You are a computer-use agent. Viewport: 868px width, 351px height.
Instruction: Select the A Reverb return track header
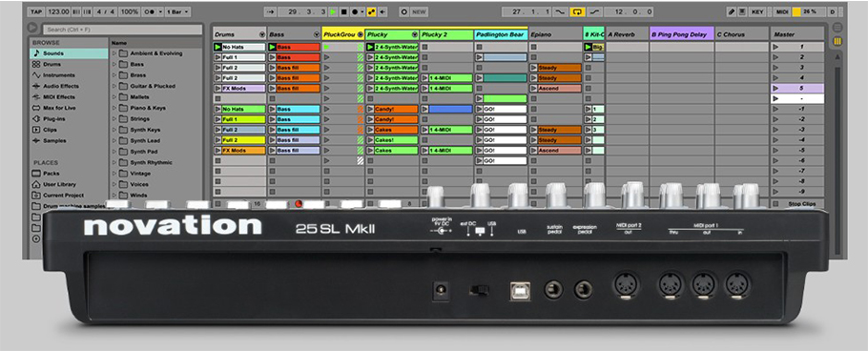pos(628,34)
